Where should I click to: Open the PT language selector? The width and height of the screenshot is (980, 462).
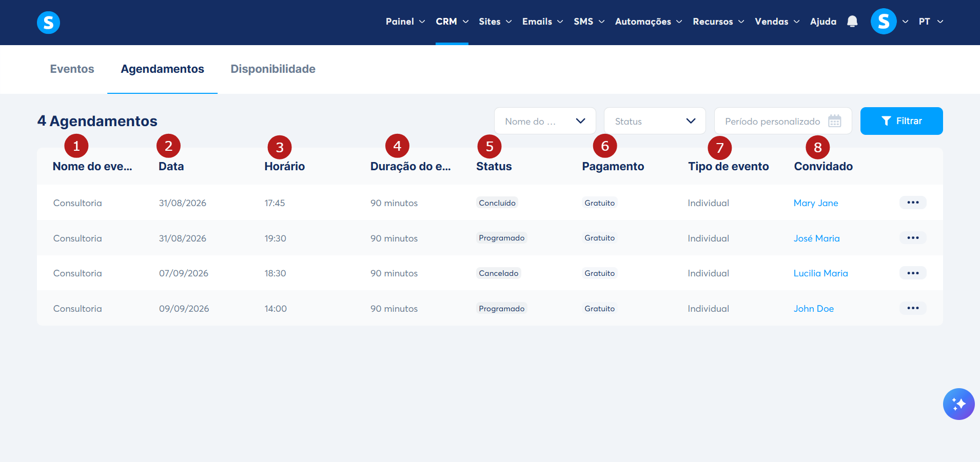[x=931, y=22]
